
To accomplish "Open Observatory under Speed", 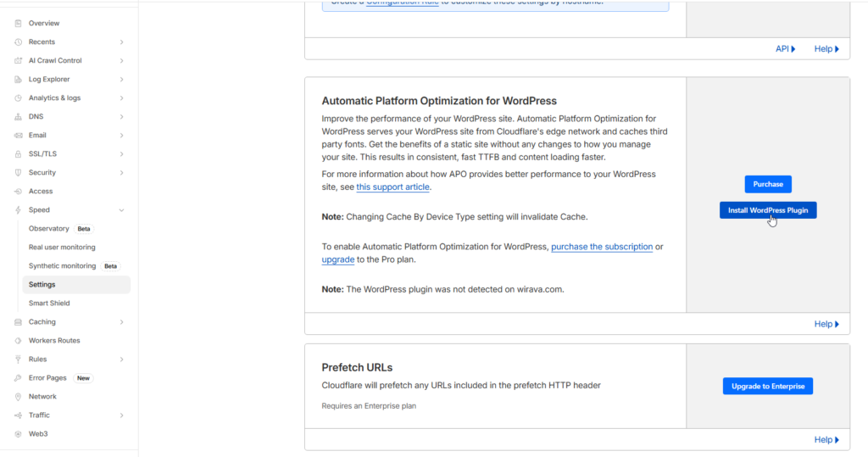I will pos(49,228).
